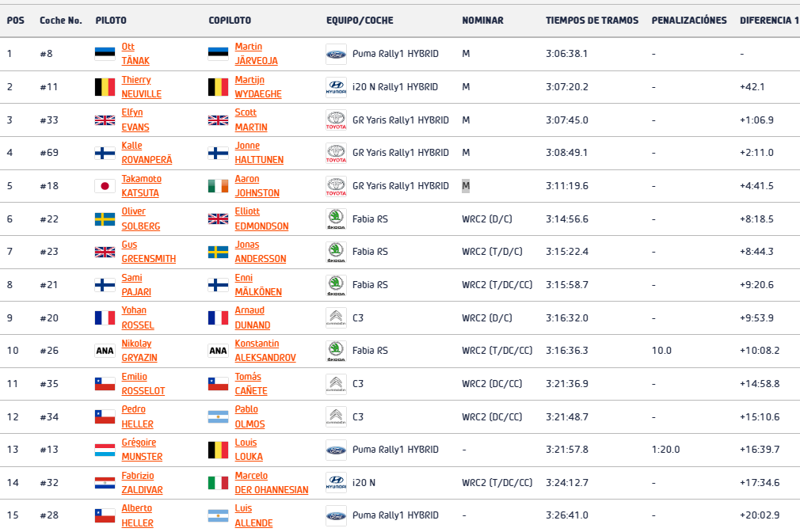Click the EQUIPO/COCHE column header
This screenshot has width=800, height=532.
(360, 21)
